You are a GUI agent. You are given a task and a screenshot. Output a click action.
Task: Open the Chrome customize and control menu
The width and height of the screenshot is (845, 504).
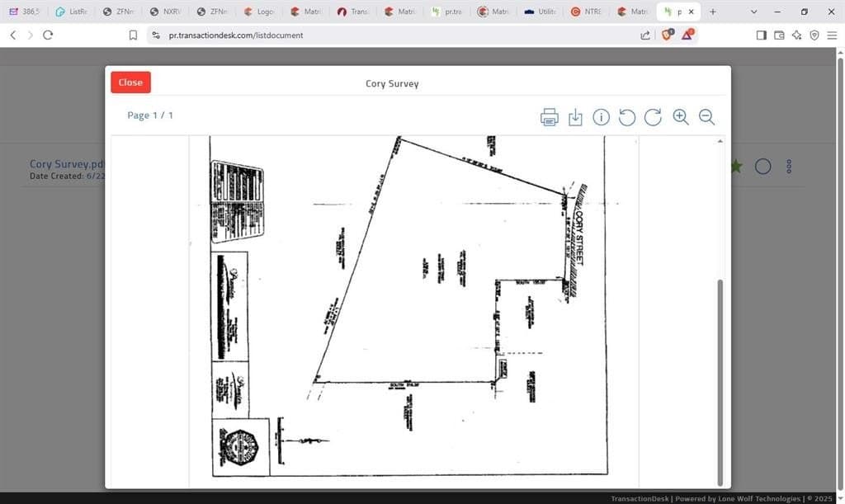[x=833, y=35]
